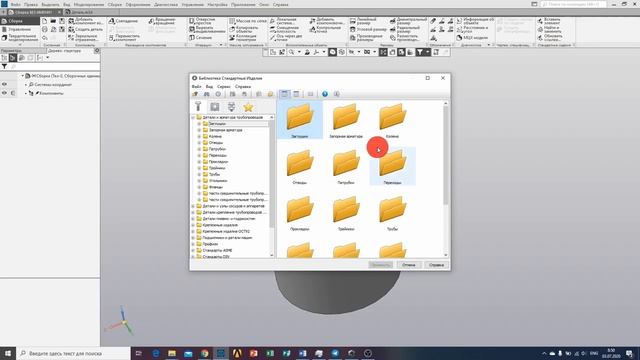Open Chrome from the taskbar
Screen dimensions: 640x360
pos(204,353)
